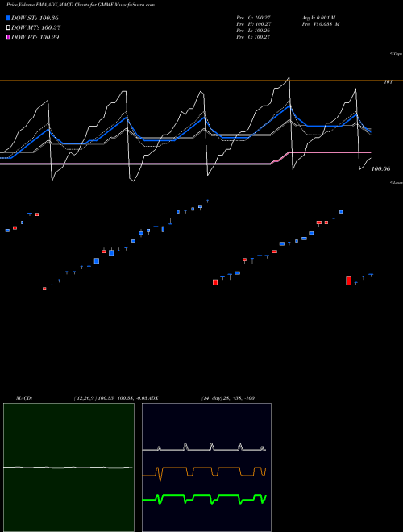Click inside the green MACD chart panel
The height and width of the screenshot is (532, 403).
click(69, 468)
